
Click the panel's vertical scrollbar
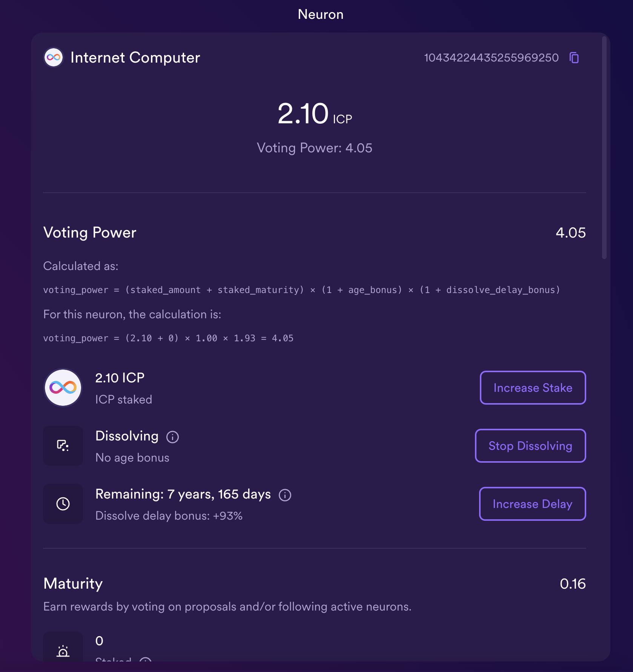pos(604,148)
